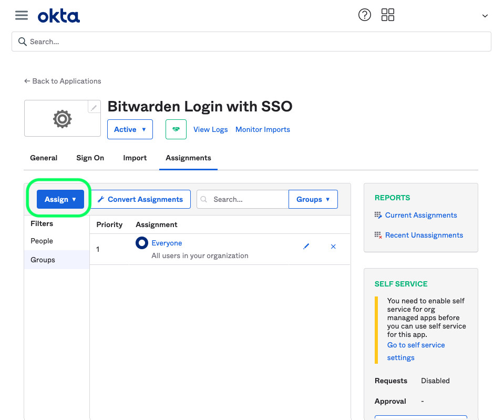Image resolution: width=504 pixels, height=420 pixels.
Task: Select the People filter
Action: [42, 241]
